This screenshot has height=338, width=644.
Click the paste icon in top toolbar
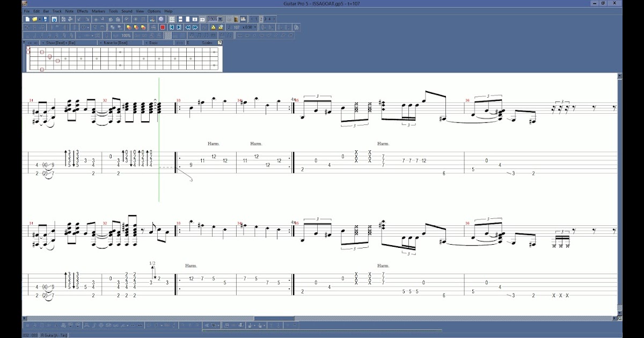pyautogui.click(x=118, y=19)
